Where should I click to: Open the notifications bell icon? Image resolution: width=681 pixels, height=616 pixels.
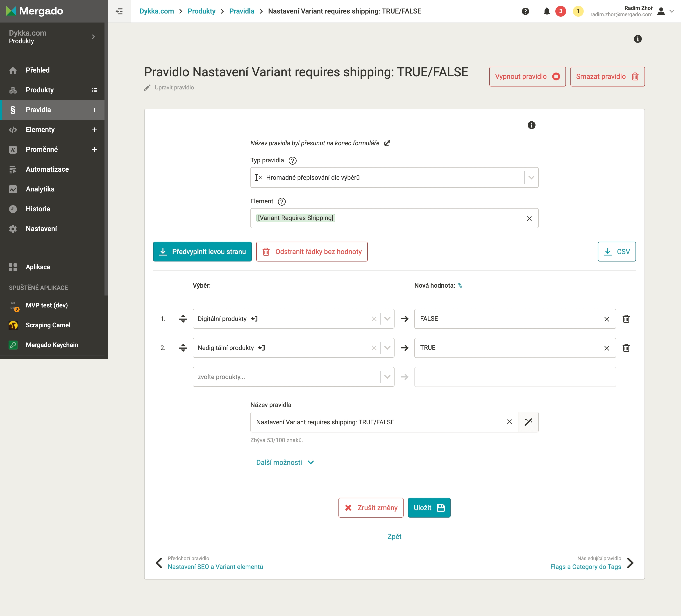click(547, 11)
